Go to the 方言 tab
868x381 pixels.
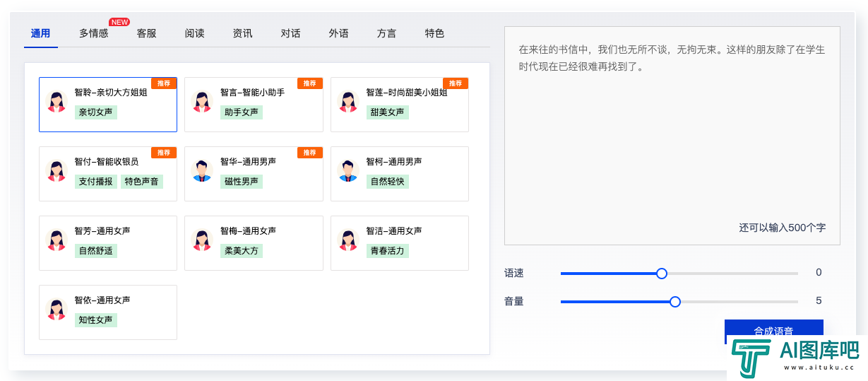pos(386,33)
